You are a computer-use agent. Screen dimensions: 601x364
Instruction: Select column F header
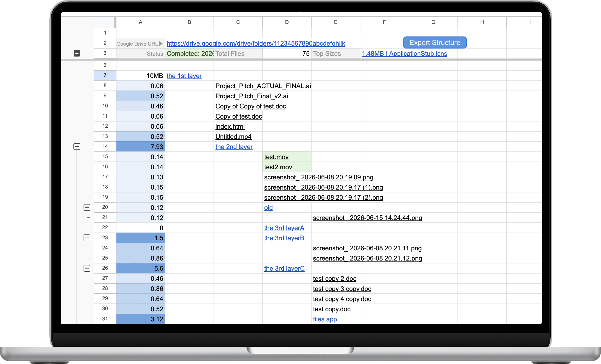(x=384, y=22)
